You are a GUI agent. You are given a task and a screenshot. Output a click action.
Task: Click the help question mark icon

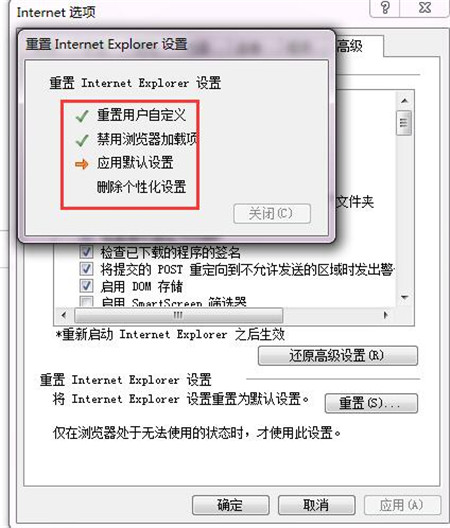385,7
